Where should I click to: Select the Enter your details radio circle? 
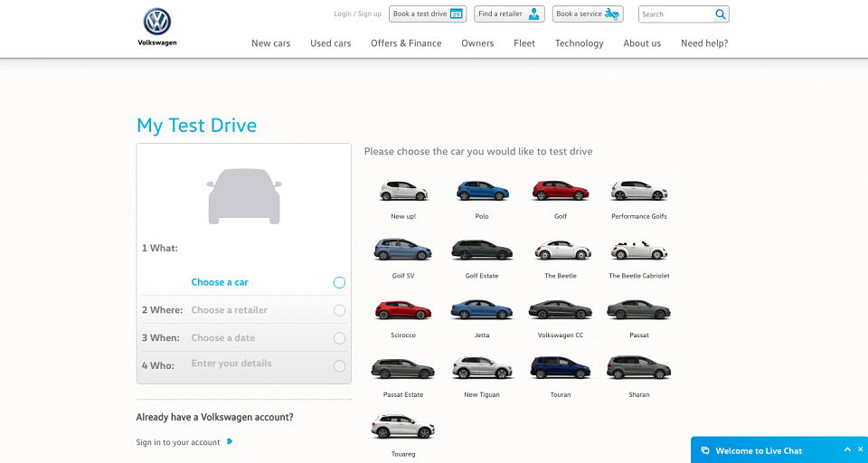(x=339, y=365)
